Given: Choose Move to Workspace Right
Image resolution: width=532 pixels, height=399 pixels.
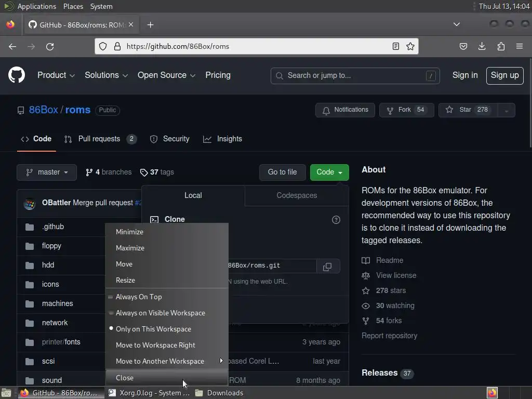Looking at the screenshot, I should coord(167,345).
